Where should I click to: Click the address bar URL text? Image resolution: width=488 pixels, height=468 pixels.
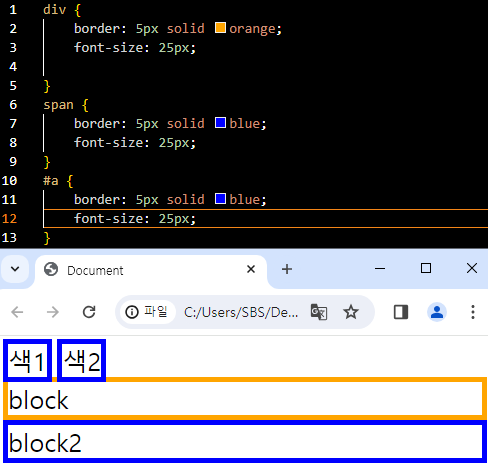point(241,312)
